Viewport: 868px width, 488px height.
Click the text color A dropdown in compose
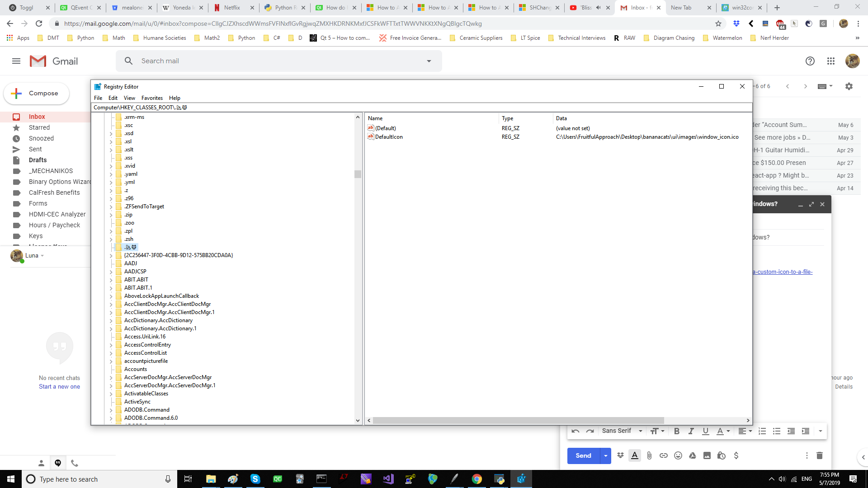(x=723, y=431)
